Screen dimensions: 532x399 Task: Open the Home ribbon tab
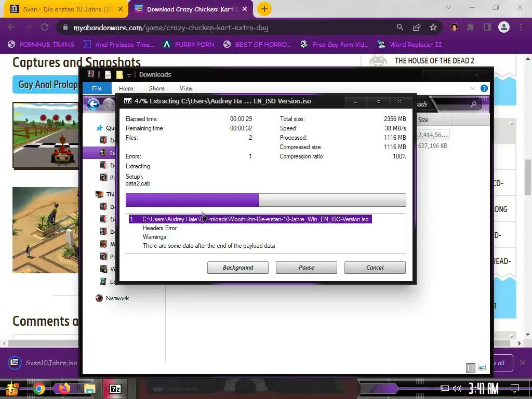click(x=126, y=88)
